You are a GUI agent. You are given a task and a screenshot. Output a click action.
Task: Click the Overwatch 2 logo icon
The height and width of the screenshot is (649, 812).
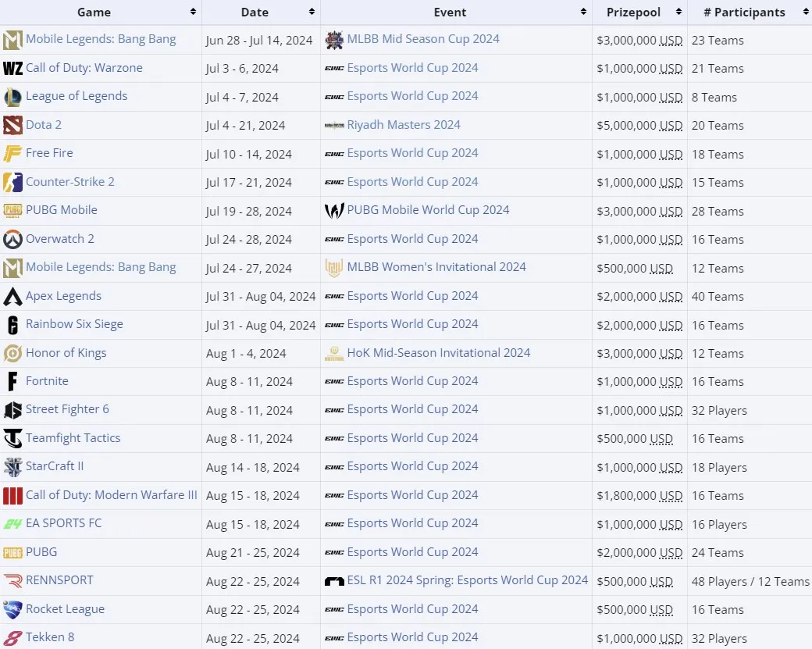12,239
